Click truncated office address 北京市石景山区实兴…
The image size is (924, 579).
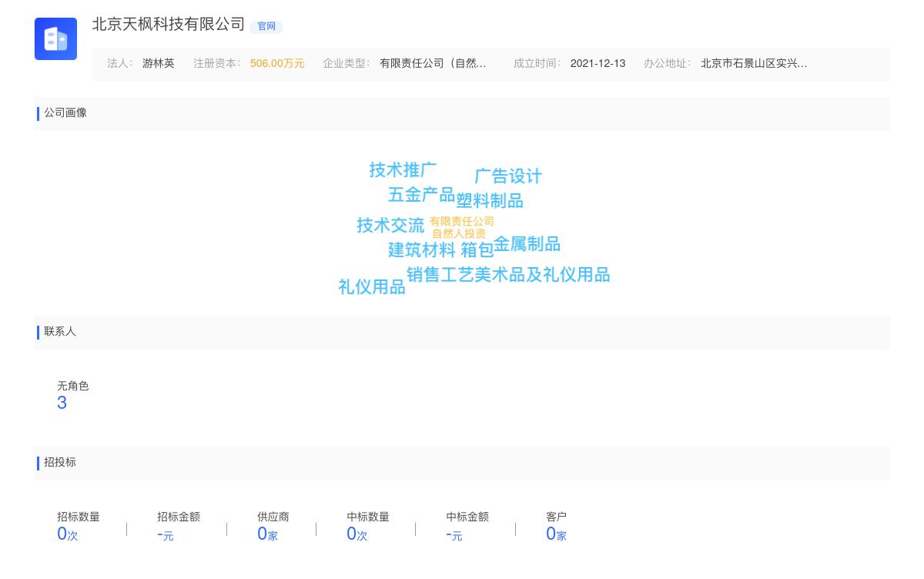coord(754,64)
